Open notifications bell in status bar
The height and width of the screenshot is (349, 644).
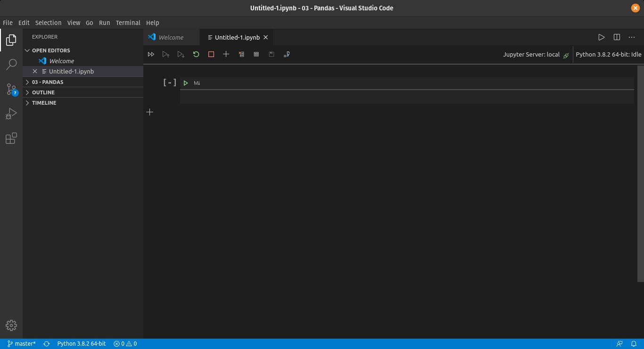635,344
